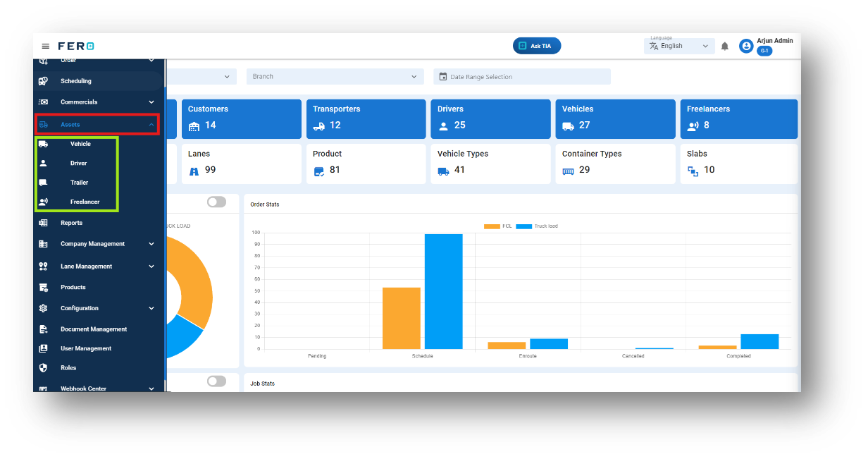Open the English language dropdown

coord(679,46)
